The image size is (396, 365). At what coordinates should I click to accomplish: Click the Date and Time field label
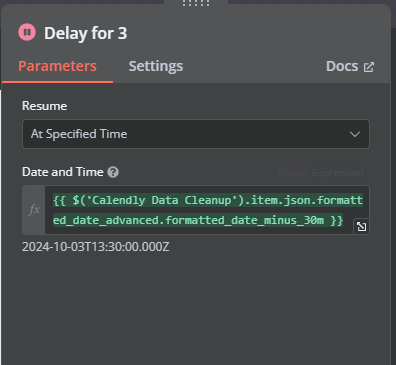click(x=63, y=172)
